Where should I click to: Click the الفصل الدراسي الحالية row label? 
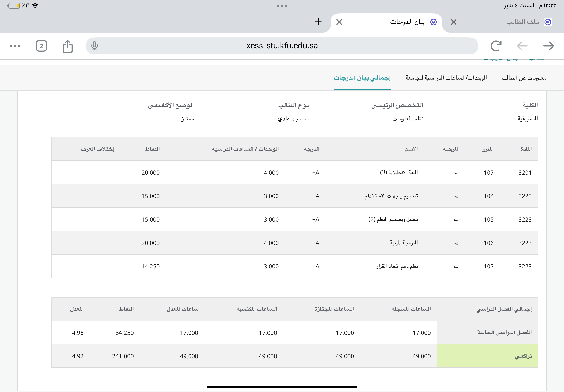[504, 332]
